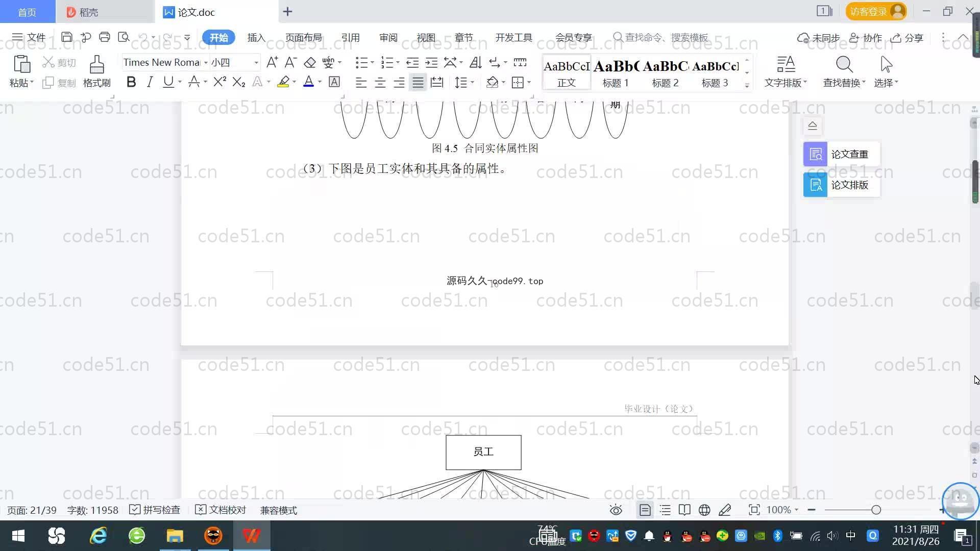The image size is (980, 551).
Task: Click the 论文查重 sidebar icon
Action: [x=815, y=154]
